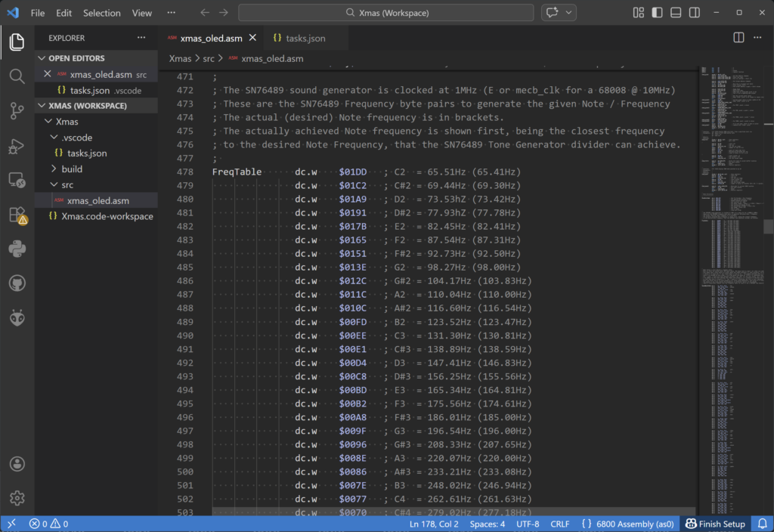Click the 6800 Assembly language mode

coord(627,524)
